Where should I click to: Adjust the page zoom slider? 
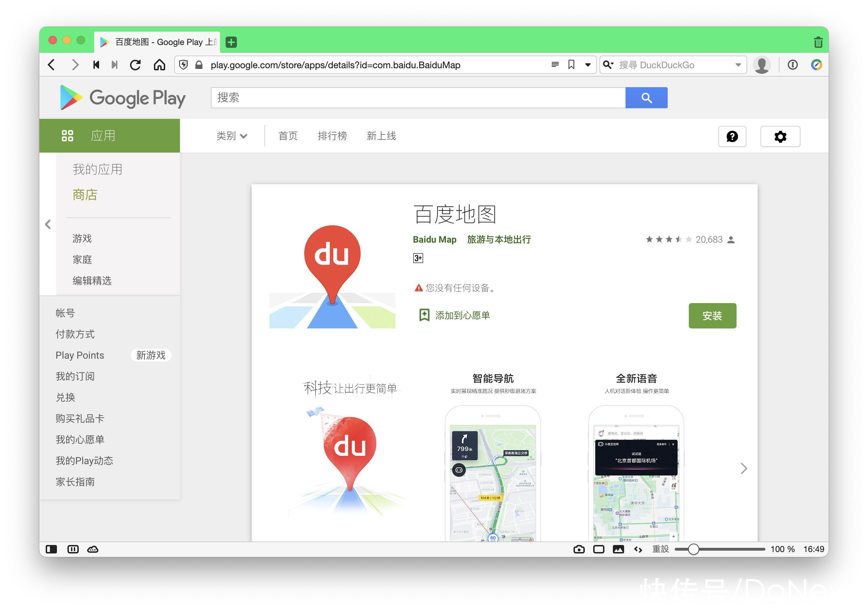(720, 549)
